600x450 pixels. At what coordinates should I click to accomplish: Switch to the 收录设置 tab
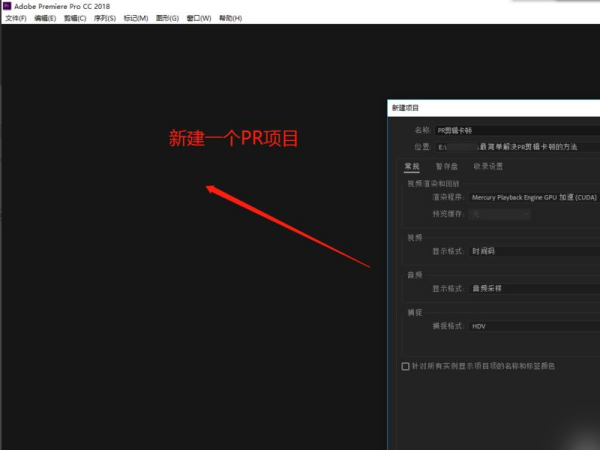[488, 166]
